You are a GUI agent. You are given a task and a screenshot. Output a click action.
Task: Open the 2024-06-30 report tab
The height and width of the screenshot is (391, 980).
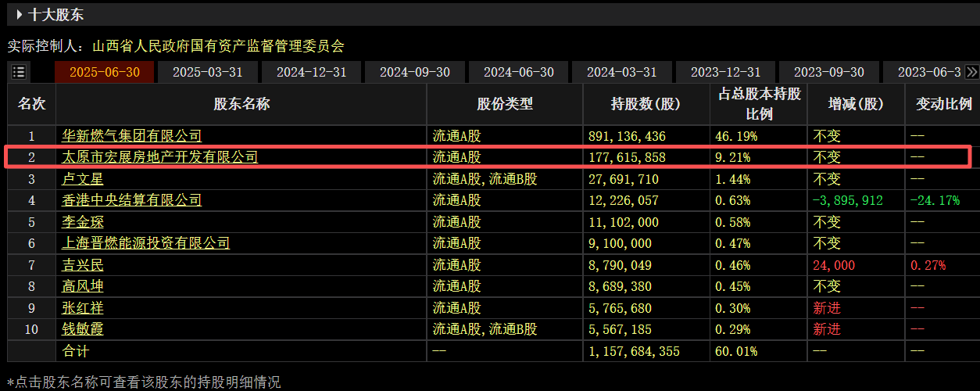pyautogui.click(x=519, y=72)
